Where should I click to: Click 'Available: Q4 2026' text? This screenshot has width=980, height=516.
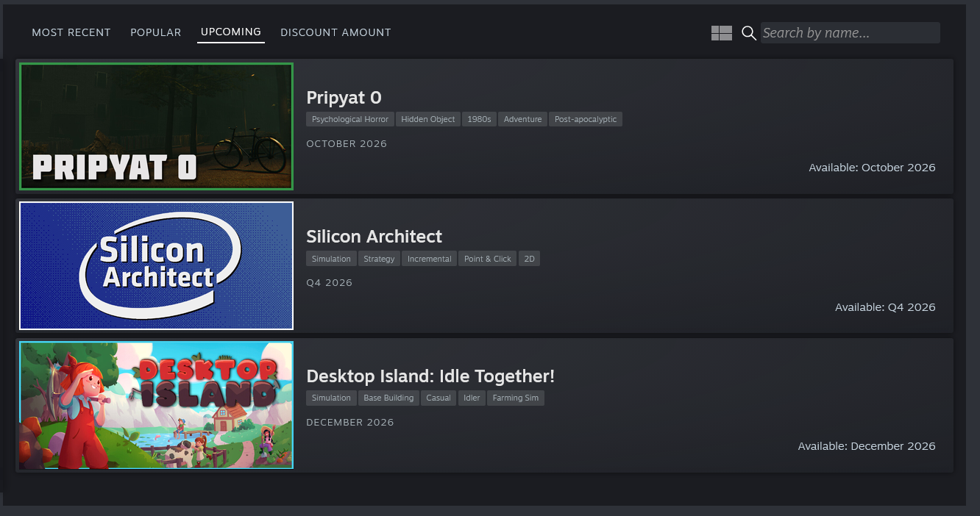(x=885, y=307)
